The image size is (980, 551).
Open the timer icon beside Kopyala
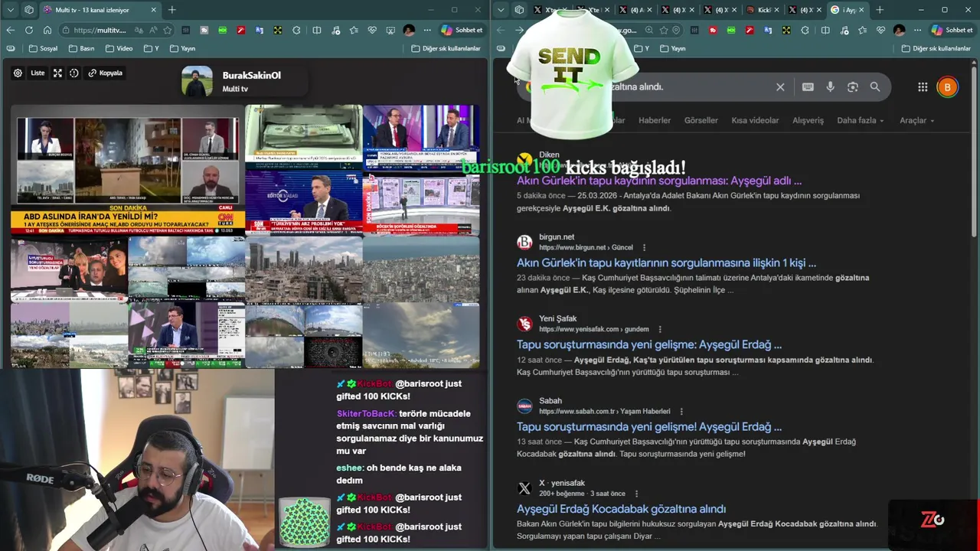point(74,73)
